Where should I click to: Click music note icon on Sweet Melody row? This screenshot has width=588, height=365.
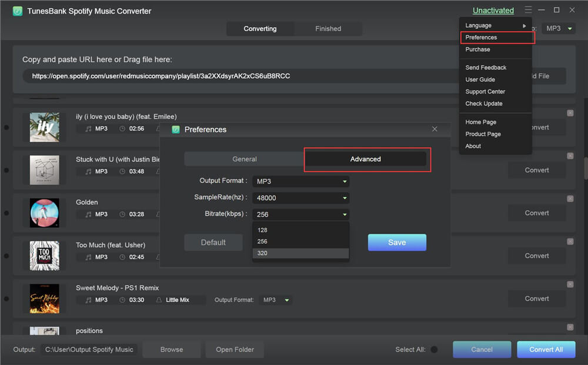click(89, 300)
